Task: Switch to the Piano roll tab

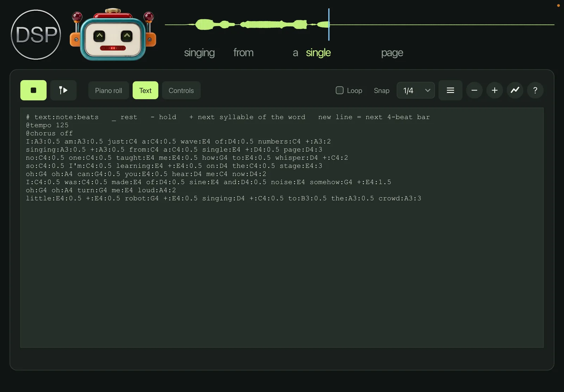Action: click(x=109, y=90)
